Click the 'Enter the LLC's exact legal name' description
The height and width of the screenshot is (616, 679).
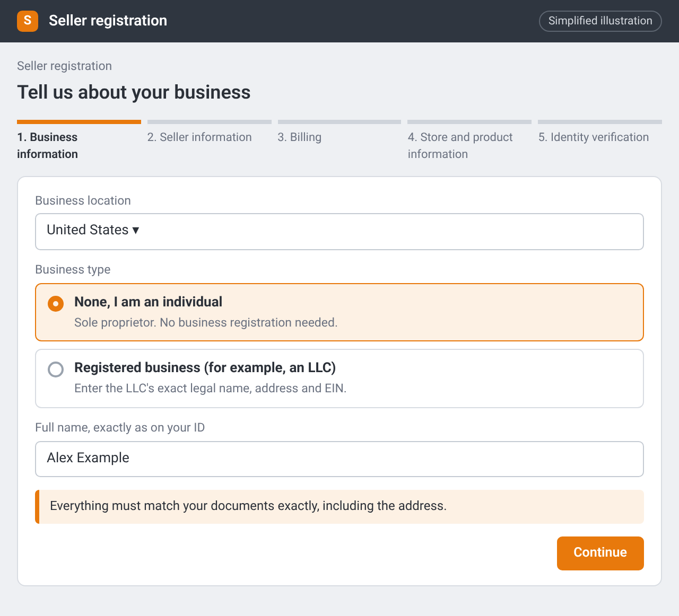coord(210,388)
